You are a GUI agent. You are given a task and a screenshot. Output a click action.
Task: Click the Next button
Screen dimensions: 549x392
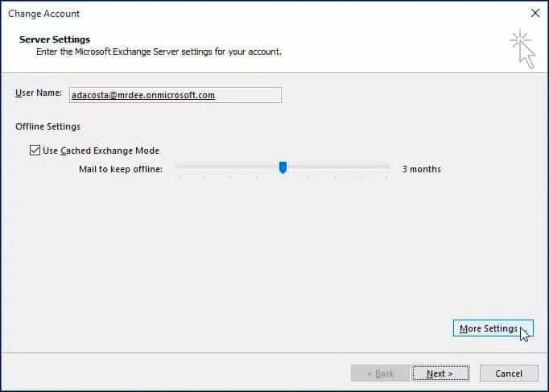[440, 373]
